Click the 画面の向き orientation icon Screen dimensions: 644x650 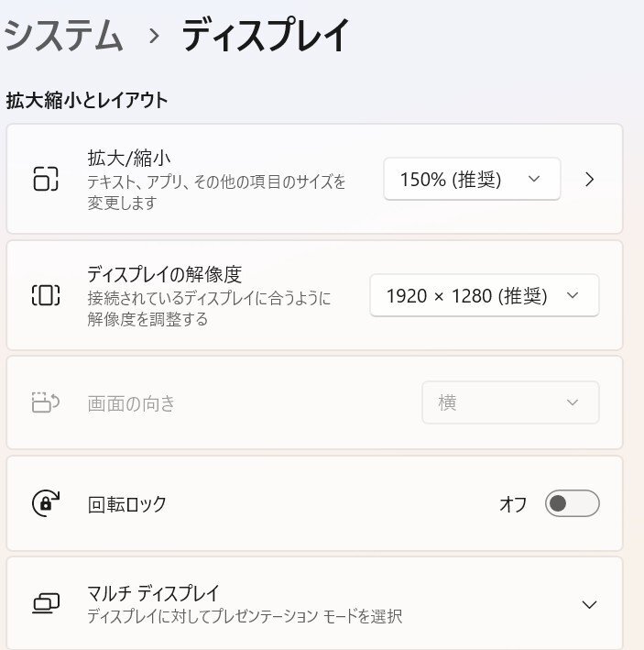[45, 402]
